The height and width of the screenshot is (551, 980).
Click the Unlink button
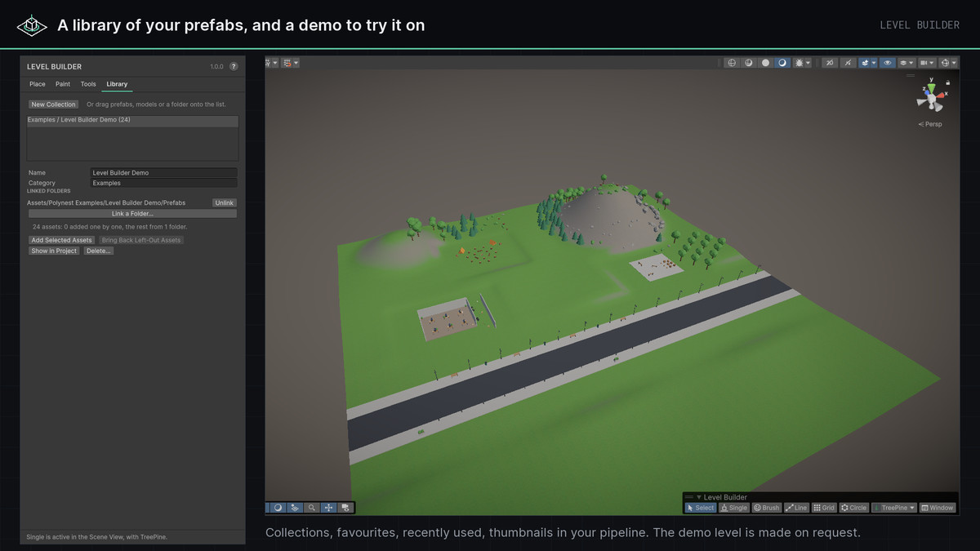point(225,202)
